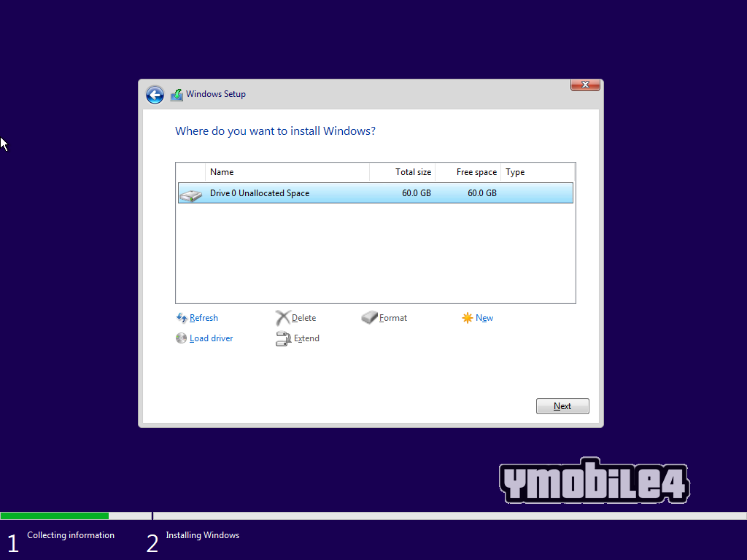Select Drive 0 Unallocated Space row
Image resolution: width=747 pixels, height=560 pixels.
coord(376,192)
